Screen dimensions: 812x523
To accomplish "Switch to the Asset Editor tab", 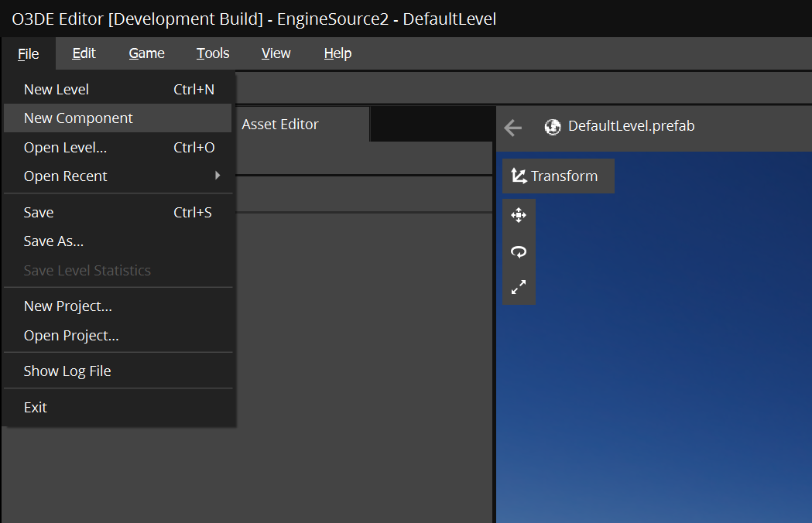I will point(303,125).
